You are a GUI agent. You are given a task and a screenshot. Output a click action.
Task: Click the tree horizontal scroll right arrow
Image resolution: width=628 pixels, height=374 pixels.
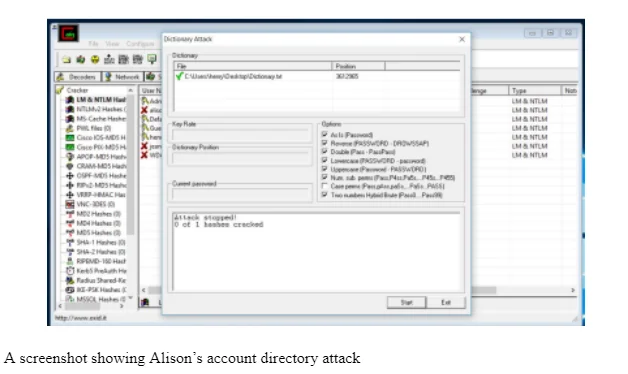[x=122, y=306]
